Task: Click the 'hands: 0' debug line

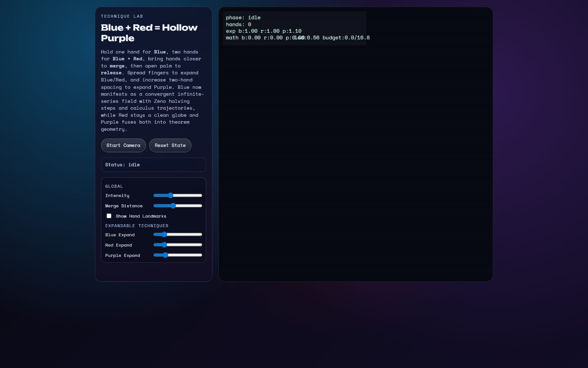Action: point(239,24)
